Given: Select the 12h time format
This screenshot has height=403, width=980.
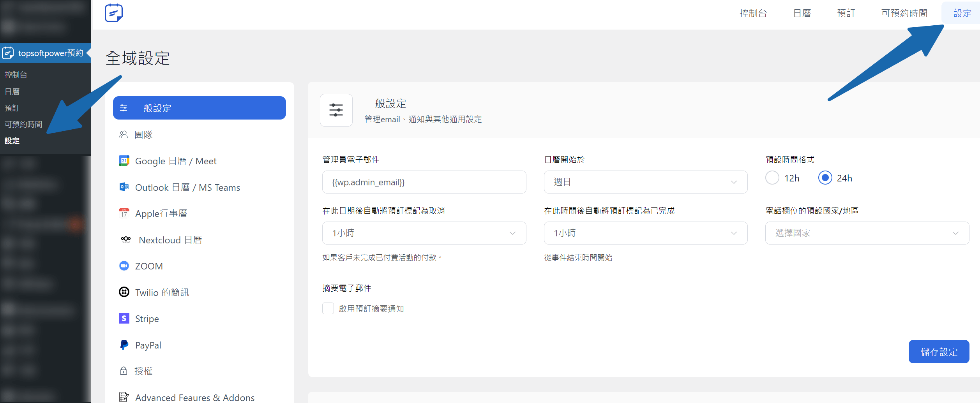Looking at the screenshot, I should (772, 178).
